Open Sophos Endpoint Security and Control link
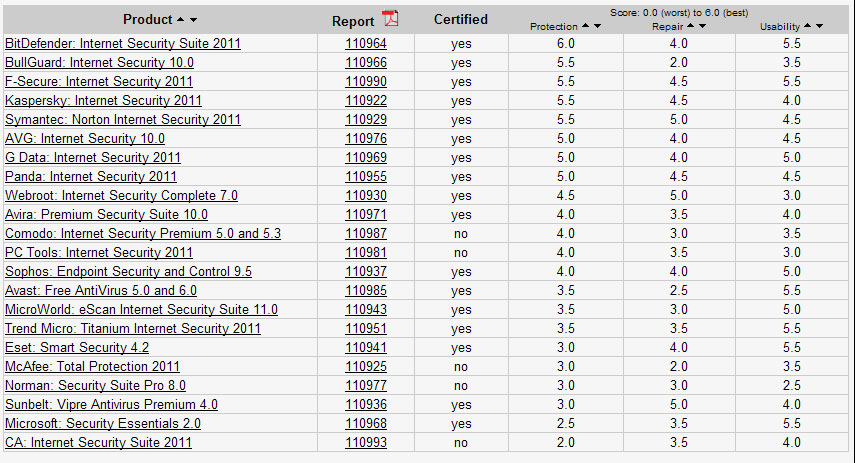This screenshot has height=463, width=855. point(128,272)
